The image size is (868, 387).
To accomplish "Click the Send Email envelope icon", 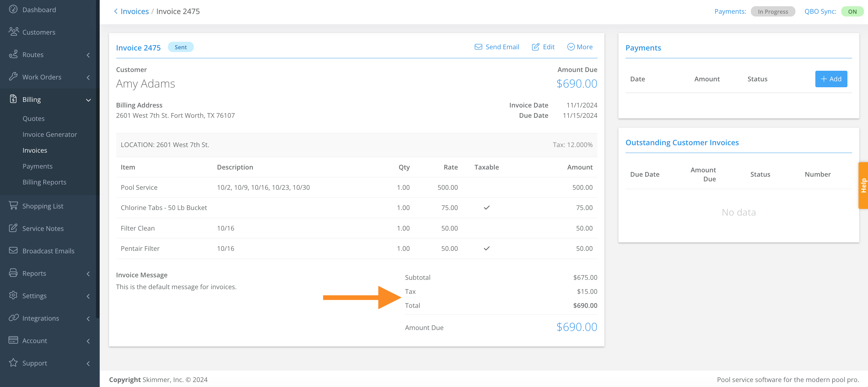I will tap(478, 47).
